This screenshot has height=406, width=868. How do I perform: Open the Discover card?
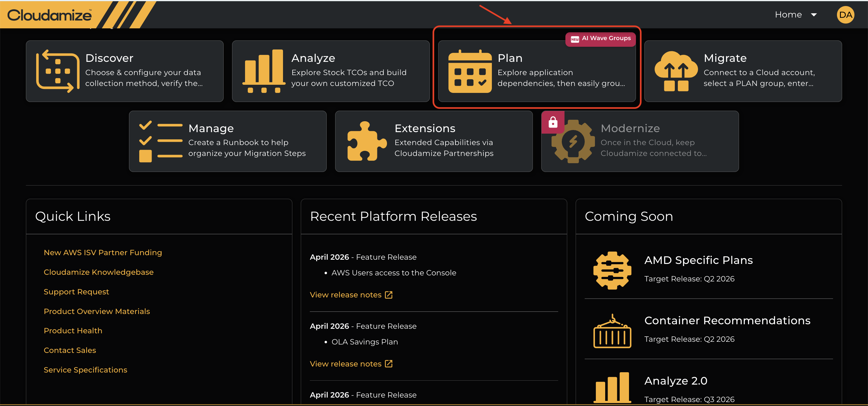tap(125, 71)
